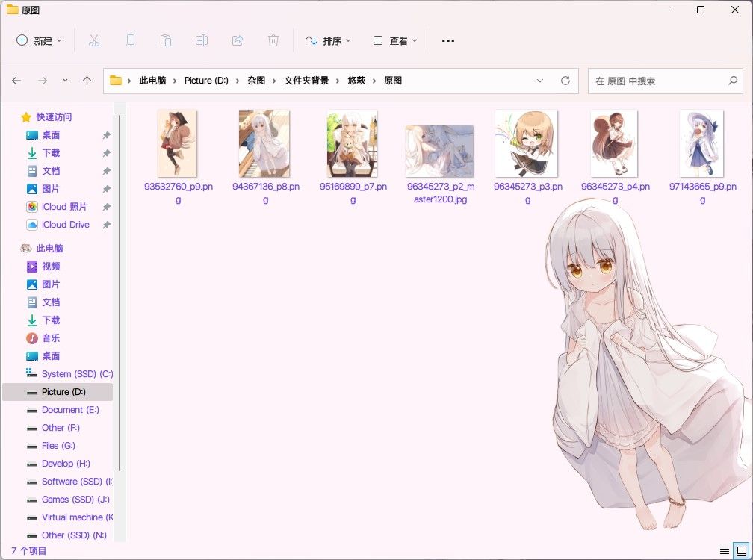Open the 新建 (New) dropdown
The width and height of the screenshot is (753, 560).
[x=40, y=41]
